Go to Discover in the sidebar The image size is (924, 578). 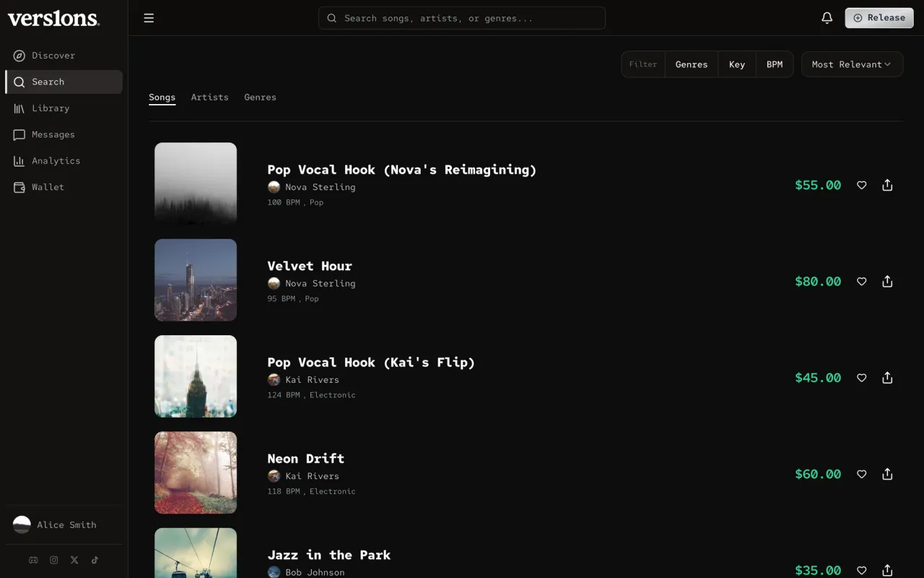coord(64,56)
